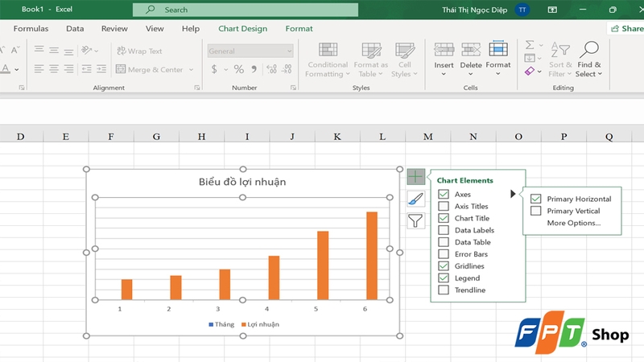
Task: Open the Data tab
Action: click(75, 28)
